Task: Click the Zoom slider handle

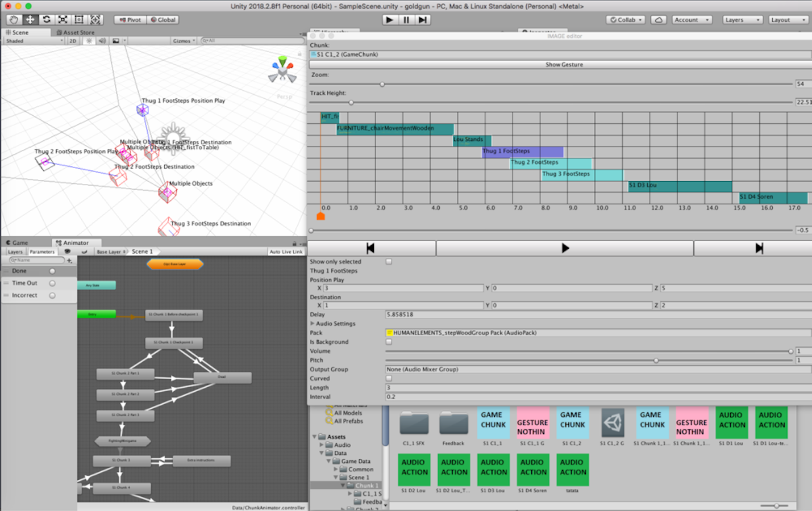Action: click(x=382, y=84)
